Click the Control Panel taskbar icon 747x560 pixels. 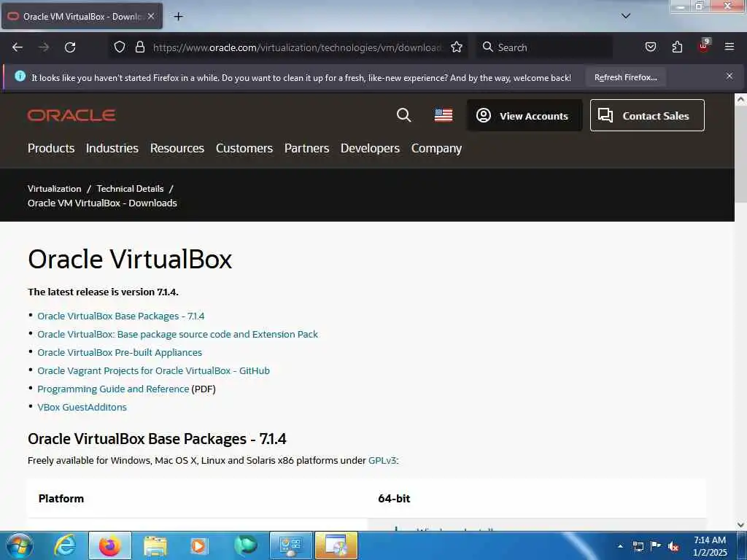(x=290, y=545)
